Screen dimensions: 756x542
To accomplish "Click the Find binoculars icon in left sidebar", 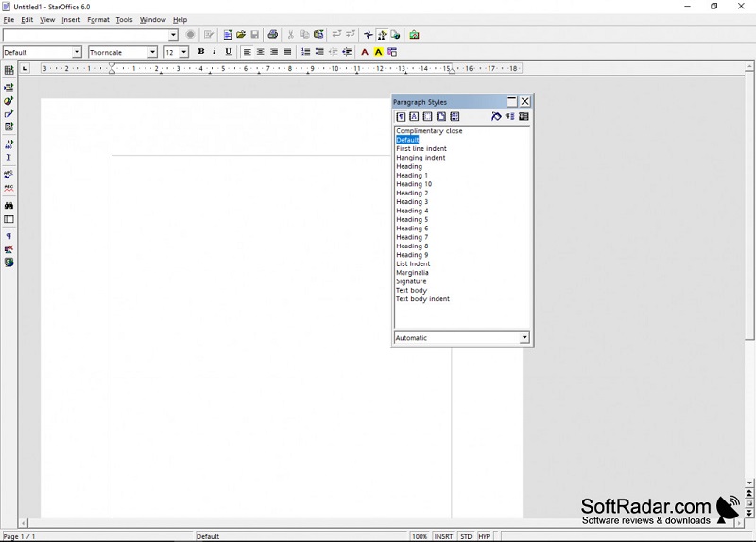I will 9,206.
